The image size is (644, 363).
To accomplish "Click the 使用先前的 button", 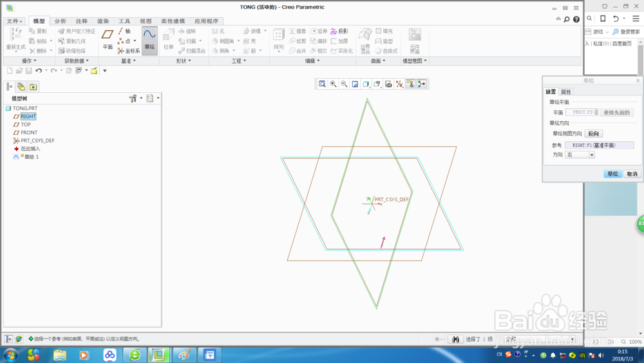I will (616, 113).
